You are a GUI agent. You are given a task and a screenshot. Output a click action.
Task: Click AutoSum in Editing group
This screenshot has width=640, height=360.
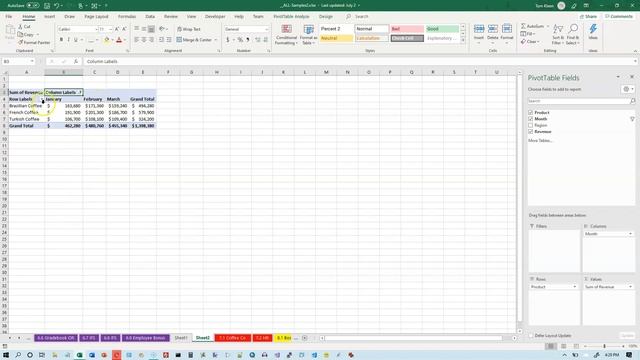point(533,26)
